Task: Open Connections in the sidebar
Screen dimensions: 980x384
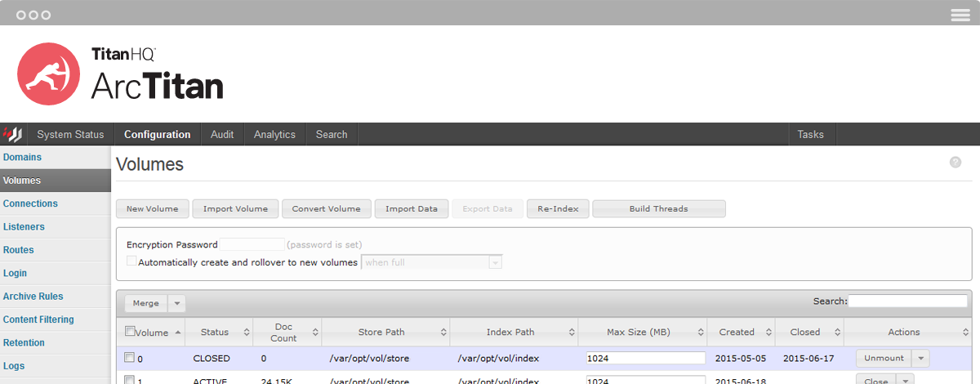Action: point(30,203)
